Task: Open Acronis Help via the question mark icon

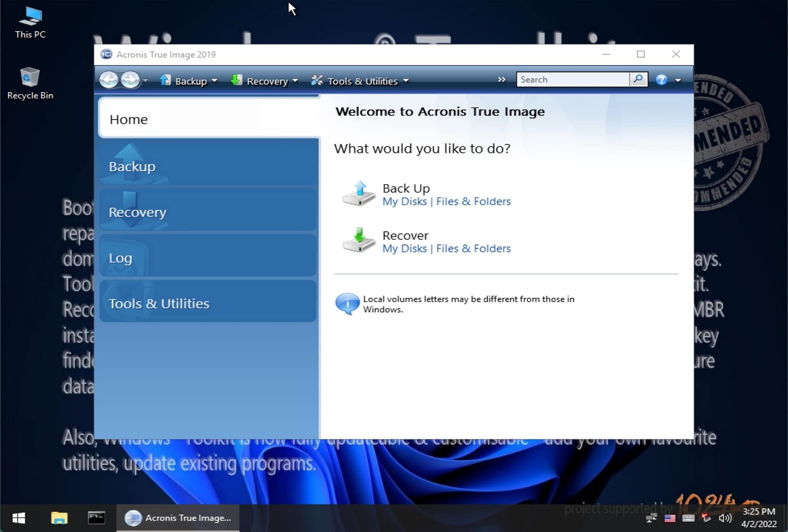Action: point(661,80)
